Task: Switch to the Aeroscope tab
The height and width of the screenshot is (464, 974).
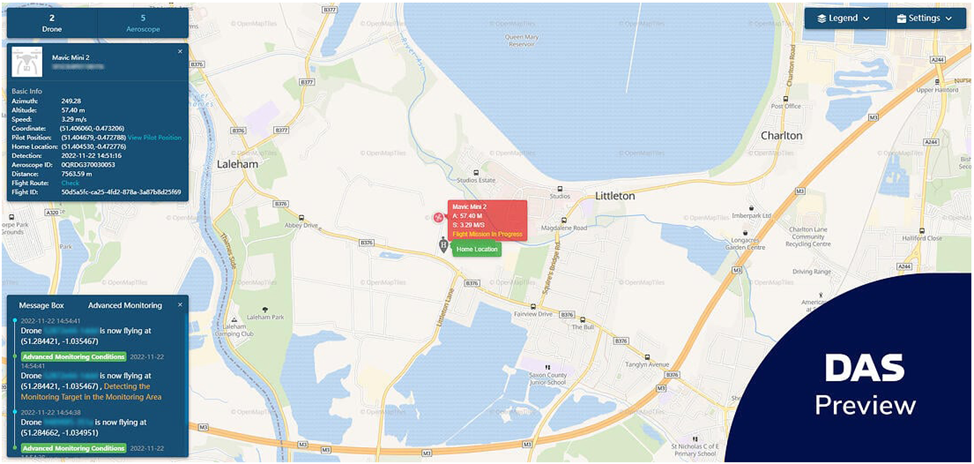Action: 143,23
